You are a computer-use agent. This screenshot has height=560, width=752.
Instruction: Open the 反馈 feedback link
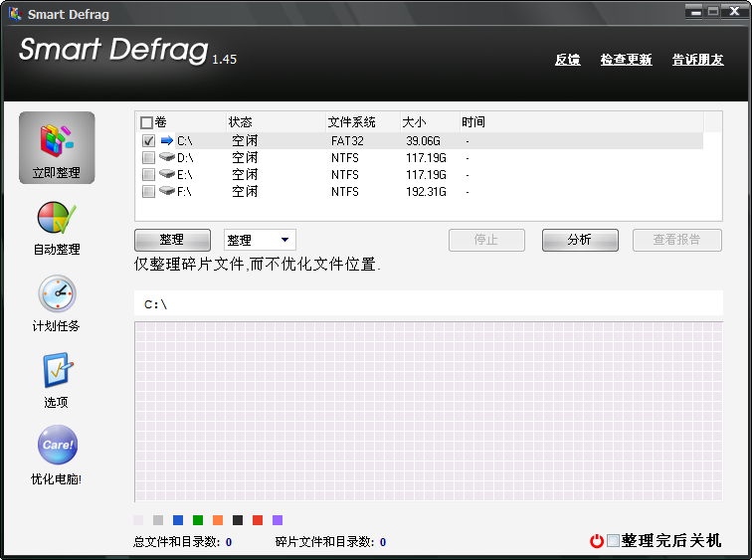(567, 60)
